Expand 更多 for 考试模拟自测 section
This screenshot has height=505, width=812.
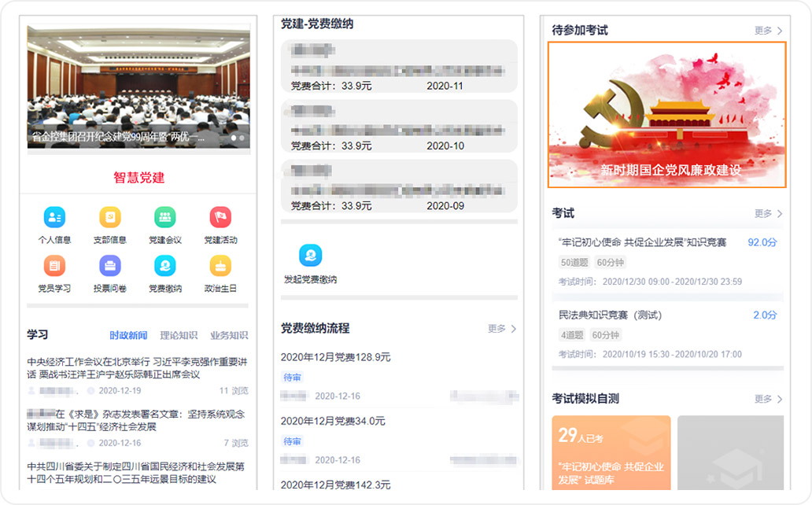point(768,399)
